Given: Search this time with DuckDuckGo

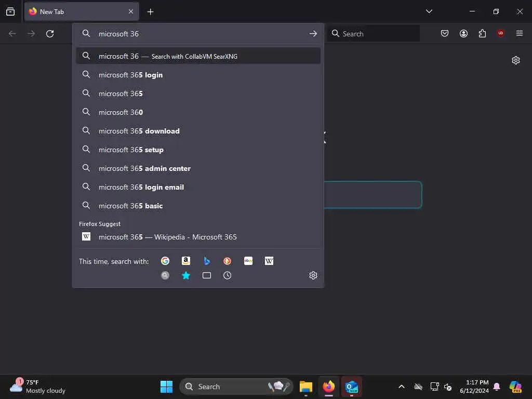Looking at the screenshot, I should click(228, 261).
